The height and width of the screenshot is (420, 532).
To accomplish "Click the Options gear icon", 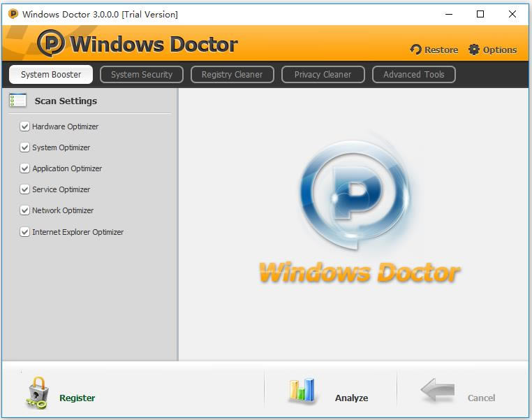I will (x=474, y=50).
